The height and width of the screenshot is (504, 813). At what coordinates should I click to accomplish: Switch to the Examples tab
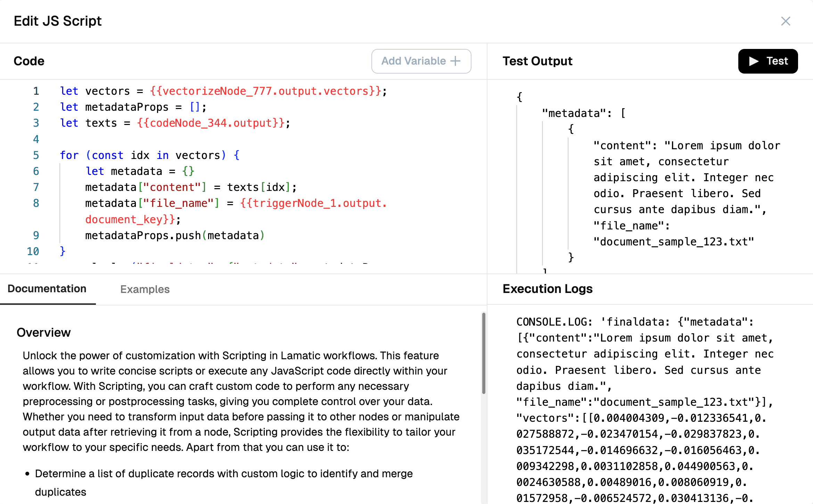coord(145,289)
